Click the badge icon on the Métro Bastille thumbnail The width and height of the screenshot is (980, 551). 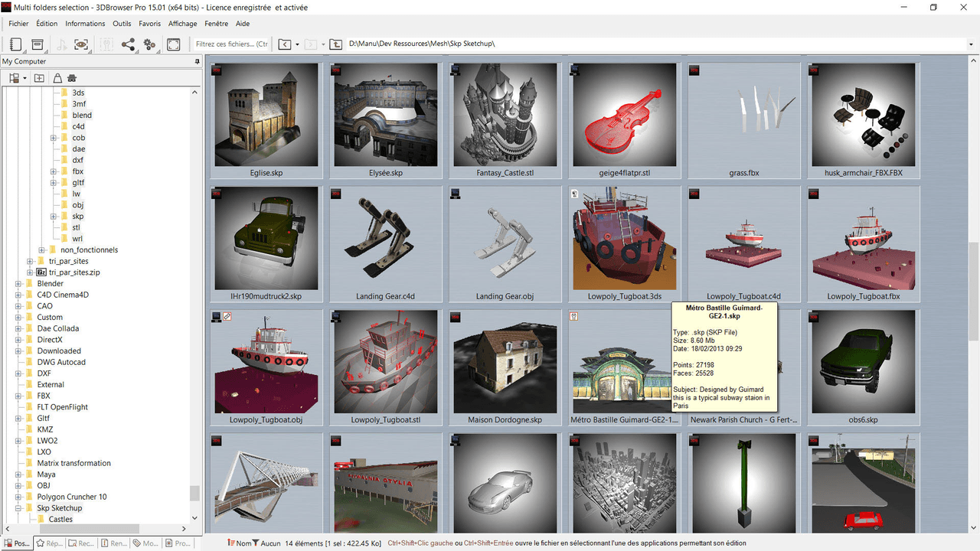coord(575,317)
